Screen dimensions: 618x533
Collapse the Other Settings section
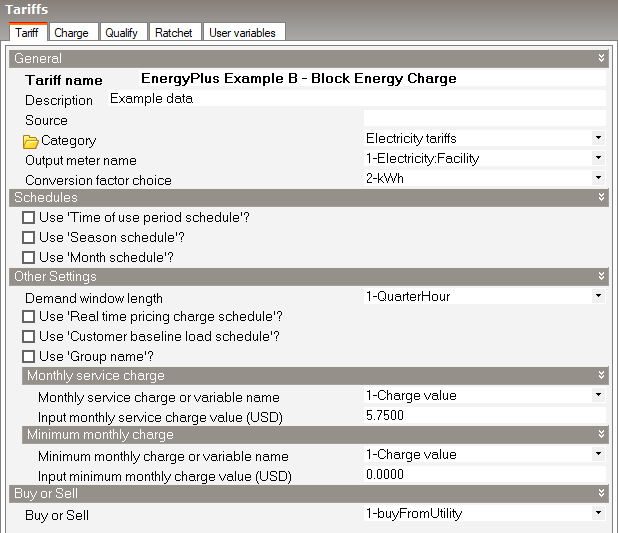pos(601,276)
